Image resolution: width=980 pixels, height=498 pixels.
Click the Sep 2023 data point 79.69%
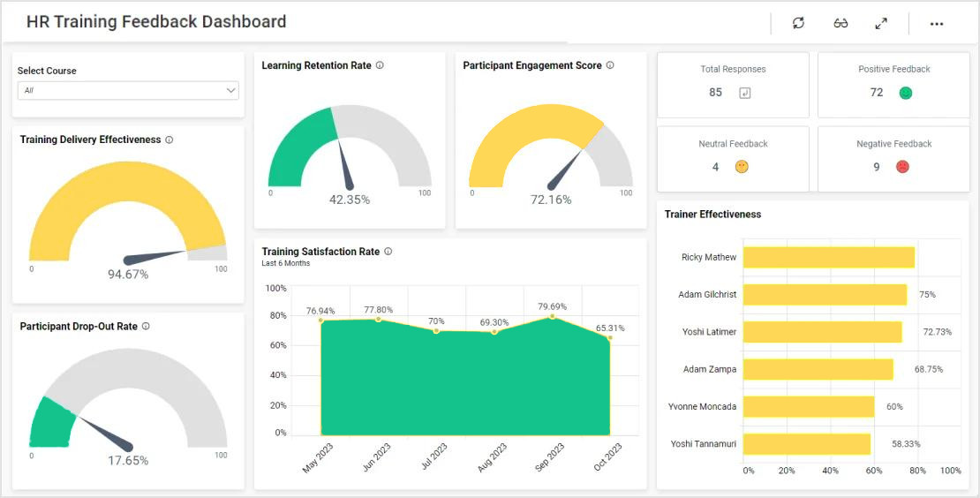click(x=553, y=316)
